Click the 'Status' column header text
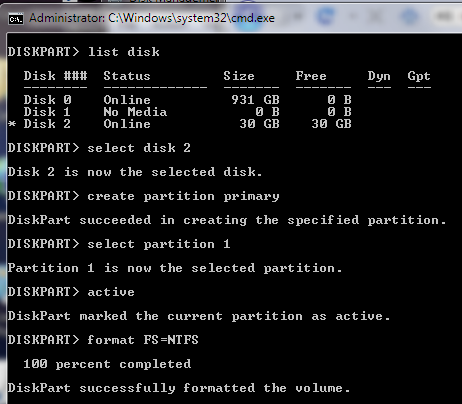The image size is (462, 404). [127, 76]
